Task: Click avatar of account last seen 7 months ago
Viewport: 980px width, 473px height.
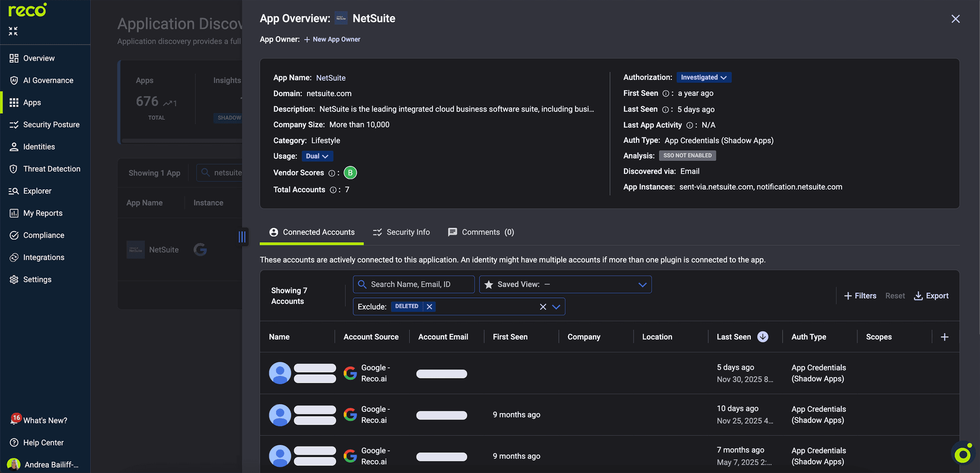Action: [280, 456]
